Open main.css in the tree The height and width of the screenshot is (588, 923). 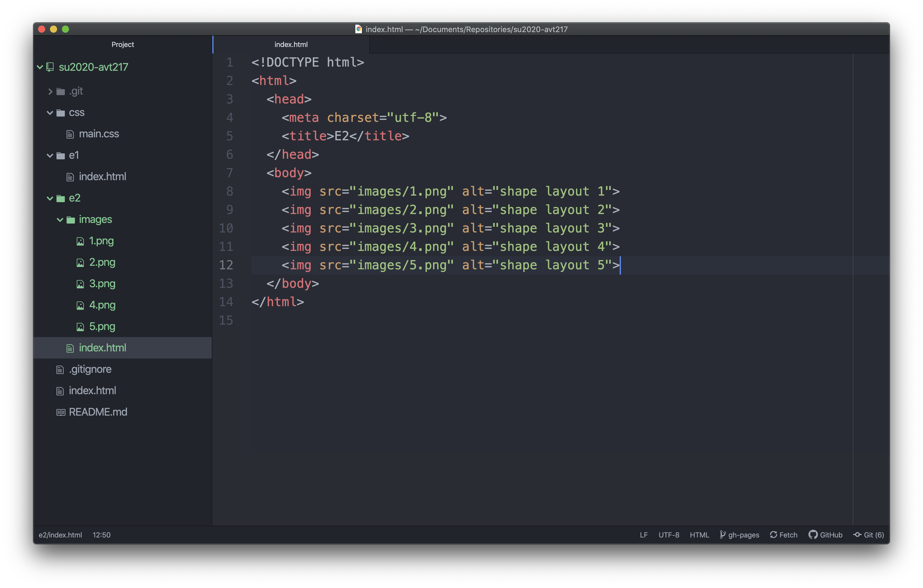[x=99, y=134]
